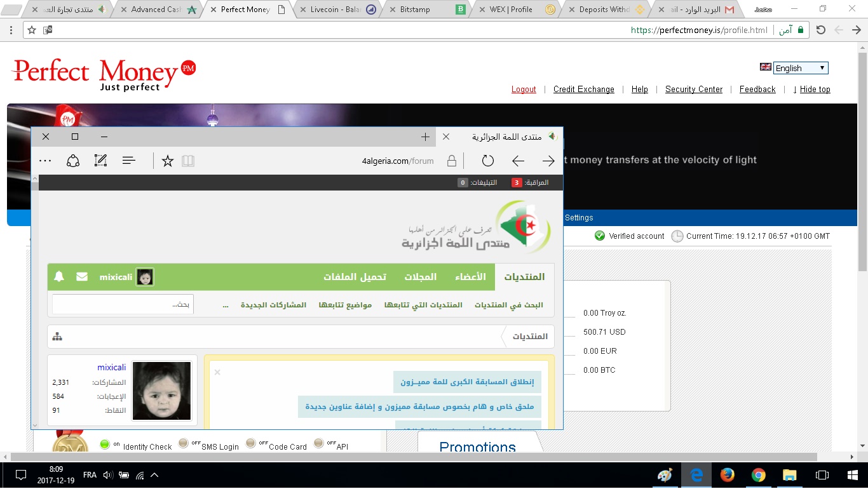The image size is (868, 489).
Task: Open the English language dropdown
Action: coord(800,68)
